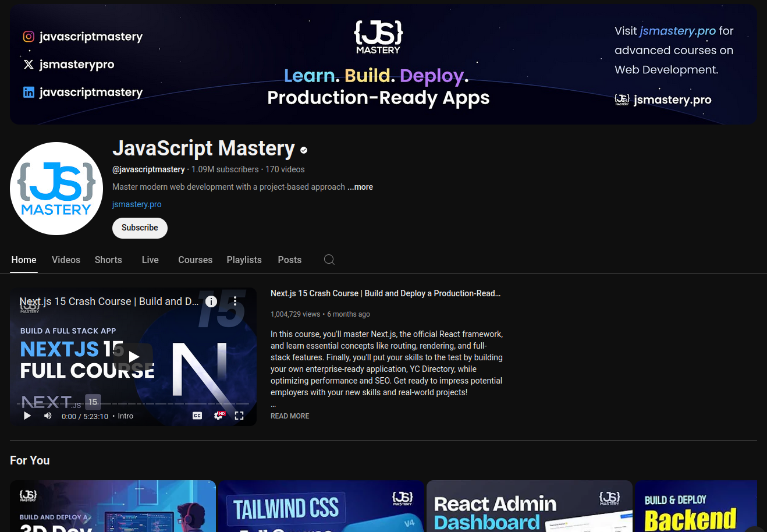Image resolution: width=767 pixels, height=532 pixels.
Task: Toggle closed captions on the video
Action: coord(197,416)
